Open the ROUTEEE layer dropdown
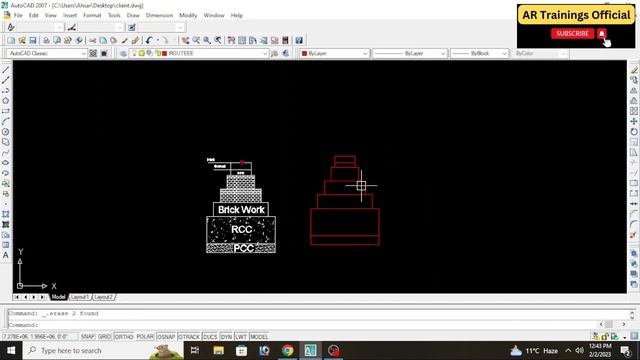 pos(199,53)
